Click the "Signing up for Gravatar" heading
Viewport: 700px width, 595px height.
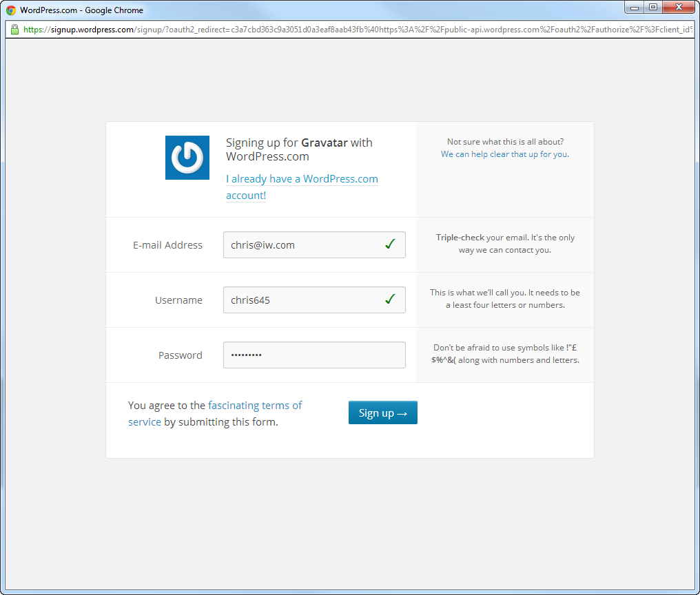pyautogui.click(x=299, y=143)
